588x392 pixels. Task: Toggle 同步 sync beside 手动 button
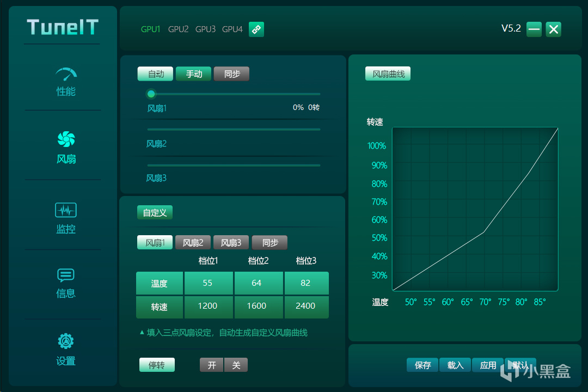pos(232,74)
